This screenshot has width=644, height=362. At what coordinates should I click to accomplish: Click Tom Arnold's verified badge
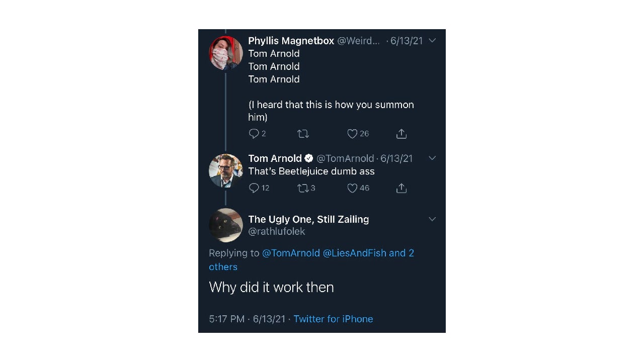[308, 158]
